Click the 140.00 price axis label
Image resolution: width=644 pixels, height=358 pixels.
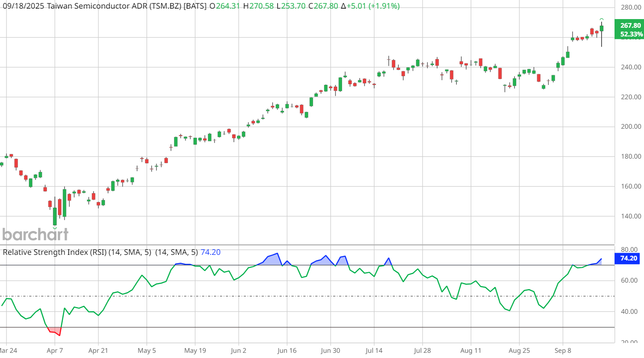pos(631,216)
